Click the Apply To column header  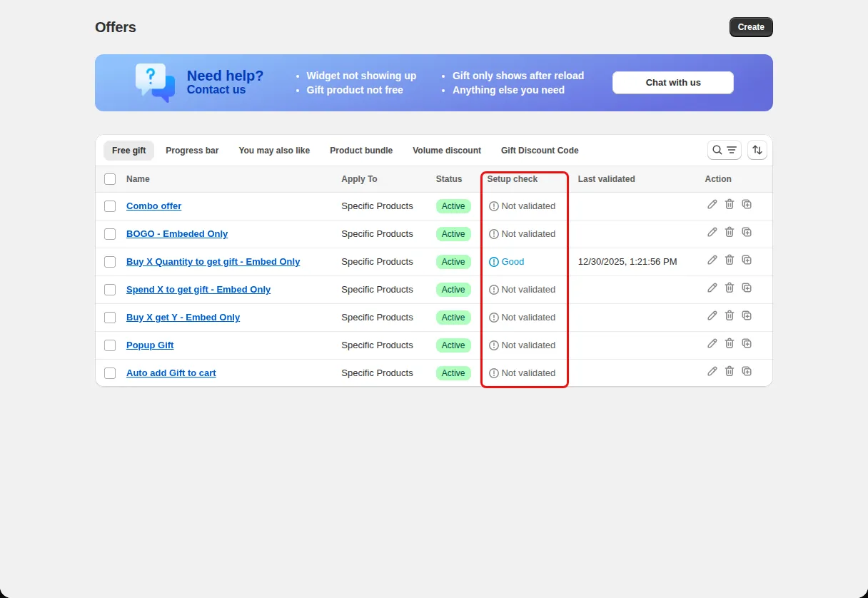(359, 179)
